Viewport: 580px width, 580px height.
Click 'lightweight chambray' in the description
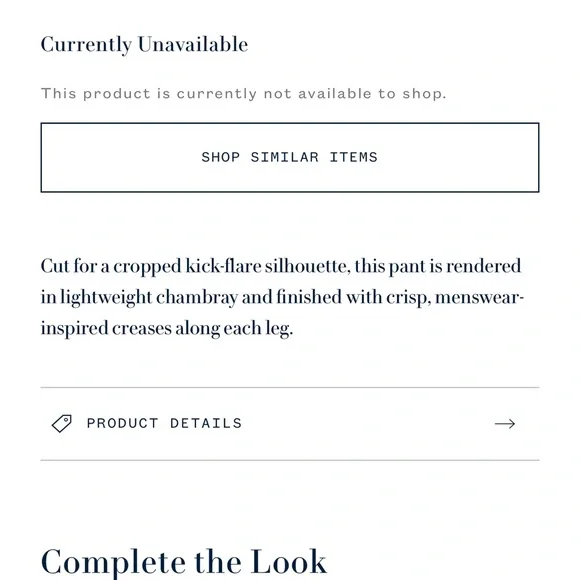pyautogui.click(x=149, y=298)
